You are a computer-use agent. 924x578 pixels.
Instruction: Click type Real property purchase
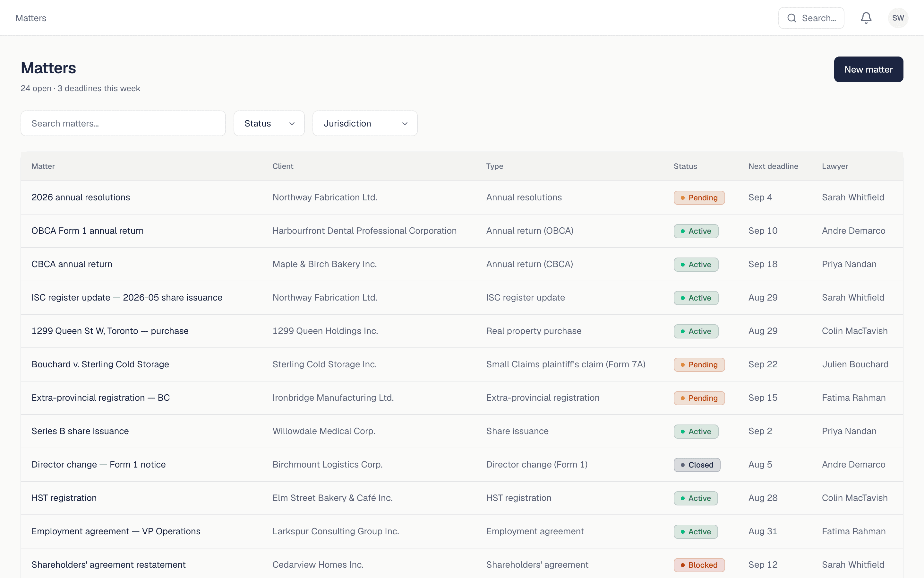[x=534, y=331]
